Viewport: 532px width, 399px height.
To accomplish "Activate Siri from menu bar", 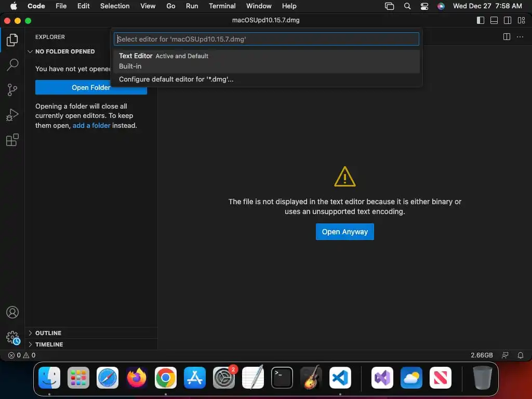I will [441, 6].
